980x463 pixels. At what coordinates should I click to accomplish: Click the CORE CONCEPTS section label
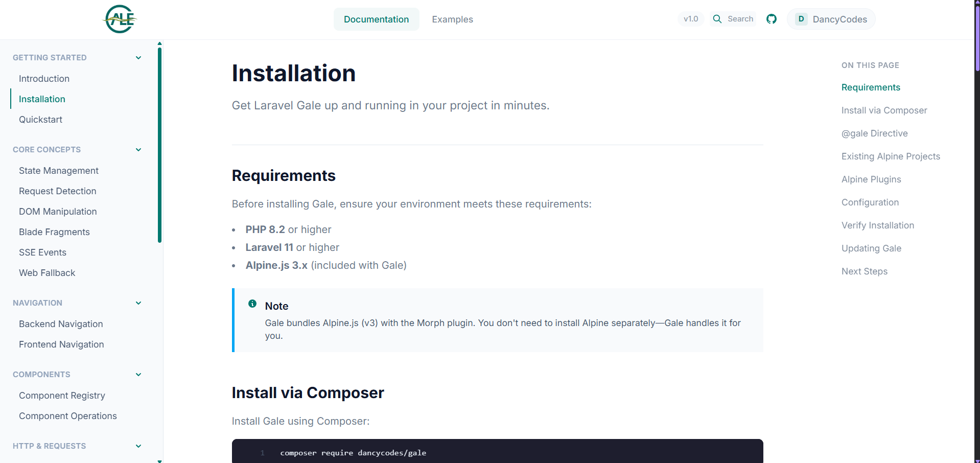pos(46,150)
